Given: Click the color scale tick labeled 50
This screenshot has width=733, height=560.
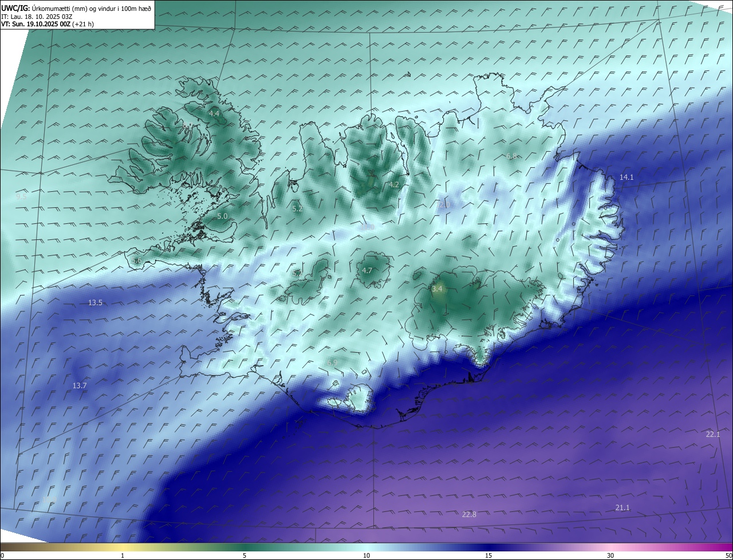Looking at the screenshot, I should (728, 555).
